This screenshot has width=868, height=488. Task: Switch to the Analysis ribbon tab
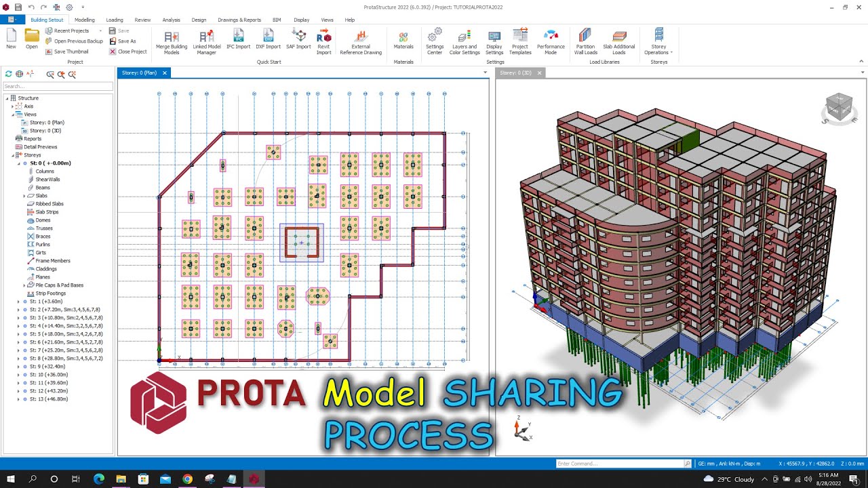coord(172,20)
